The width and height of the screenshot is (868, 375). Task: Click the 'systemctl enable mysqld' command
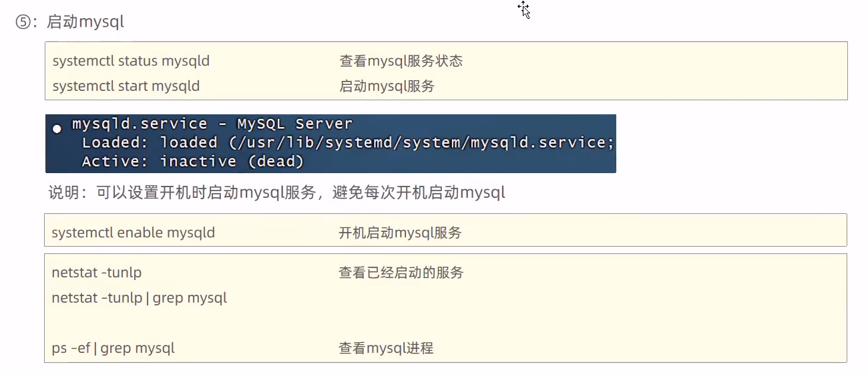pos(133,233)
